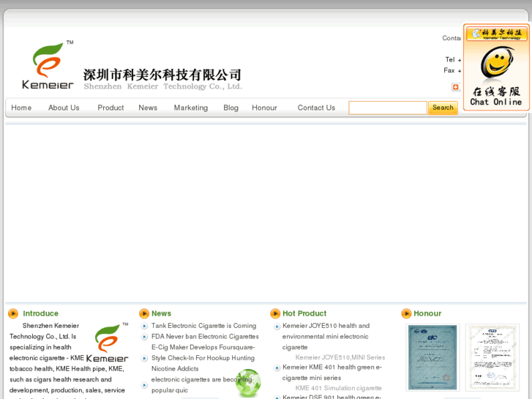Image resolution: width=532 pixels, height=399 pixels.
Task: Click bullet icon beside Kemeier KME 401
Action: coord(277,368)
